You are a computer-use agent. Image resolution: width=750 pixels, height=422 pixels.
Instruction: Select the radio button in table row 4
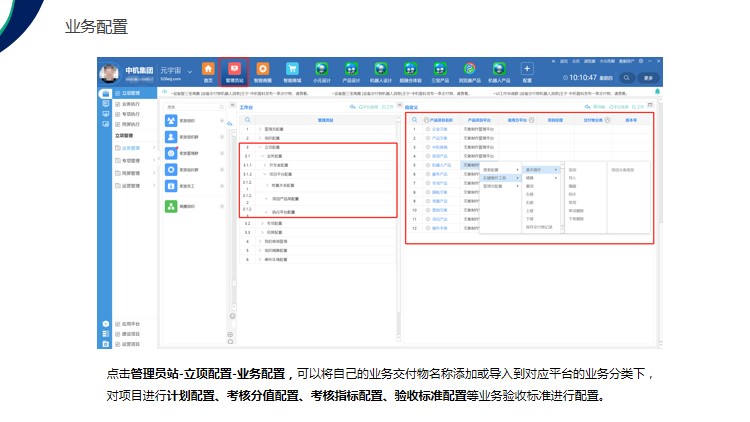click(428, 156)
